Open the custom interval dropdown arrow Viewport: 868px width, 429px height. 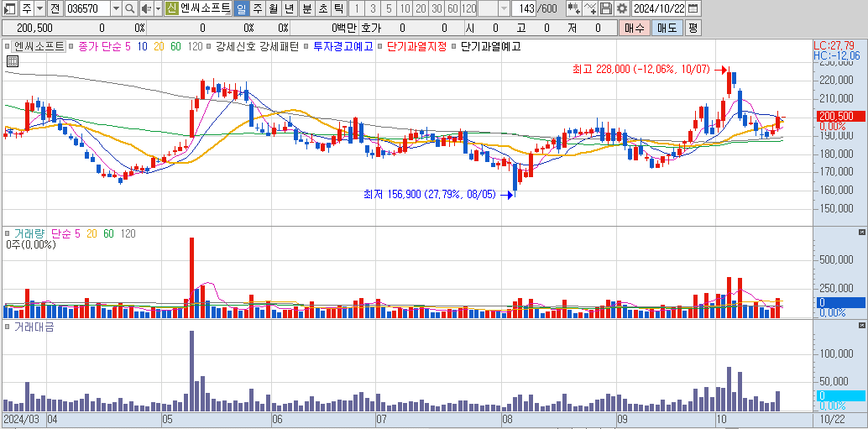[504, 8]
